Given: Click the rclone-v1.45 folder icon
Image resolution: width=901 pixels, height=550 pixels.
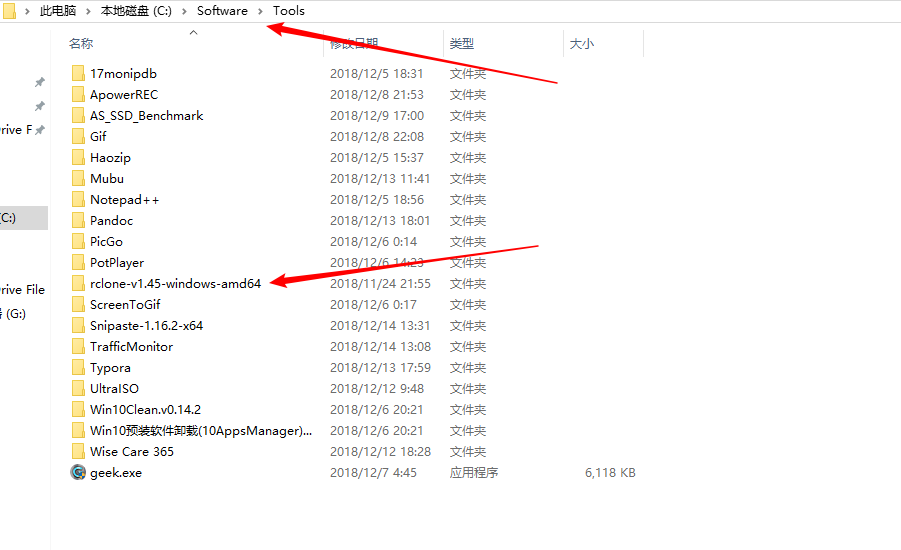Looking at the screenshot, I should pyautogui.click(x=78, y=283).
